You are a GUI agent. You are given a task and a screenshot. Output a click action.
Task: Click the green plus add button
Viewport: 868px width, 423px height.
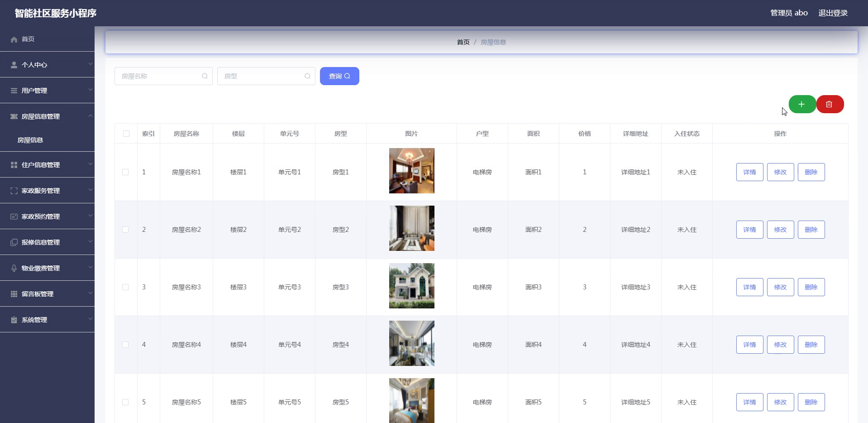[x=802, y=104]
